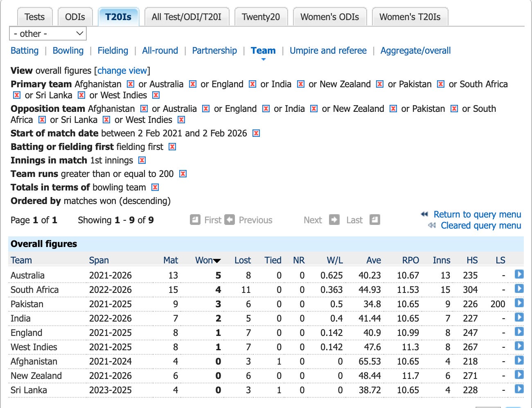
Task: Remove New Zealand from Primary team filter
Action: coord(380,84)
